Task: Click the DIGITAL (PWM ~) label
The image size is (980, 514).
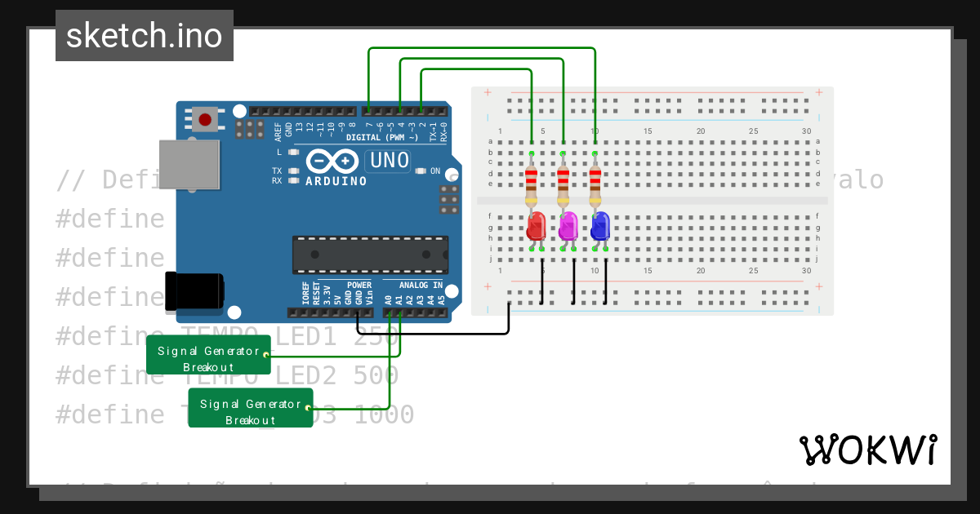Action: (x=381, y=137)
